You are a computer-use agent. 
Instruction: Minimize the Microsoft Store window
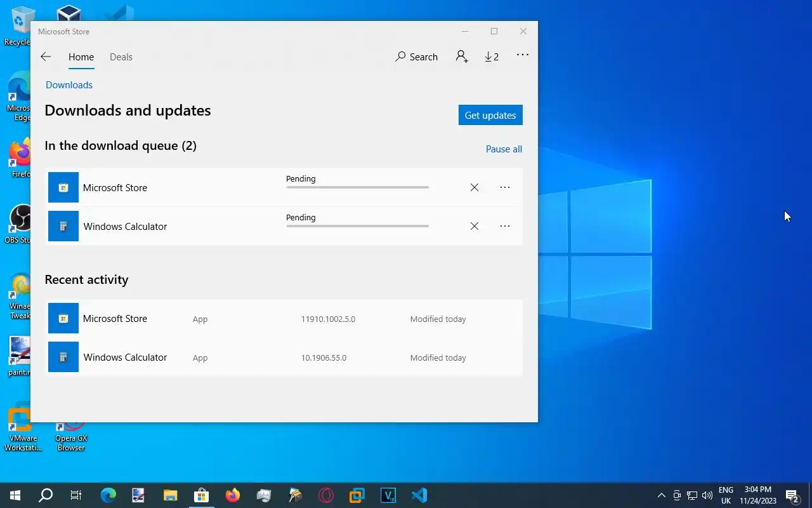point(465,31)
